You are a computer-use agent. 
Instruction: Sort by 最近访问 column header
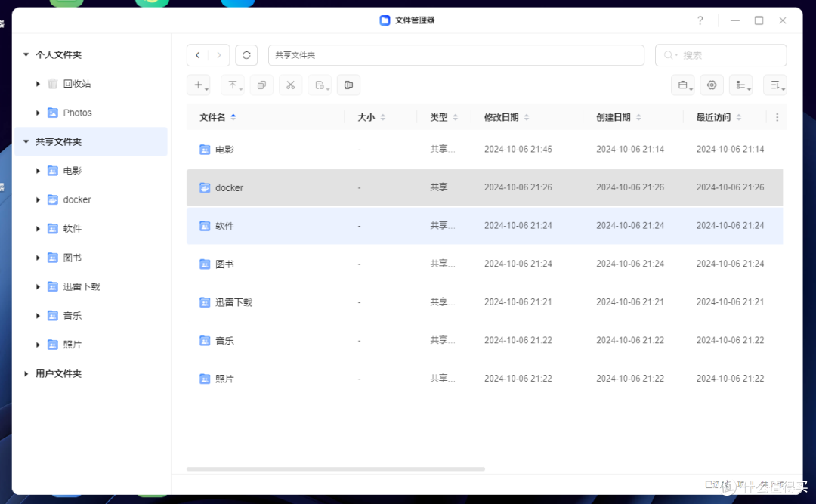click(x=719, y=117)
